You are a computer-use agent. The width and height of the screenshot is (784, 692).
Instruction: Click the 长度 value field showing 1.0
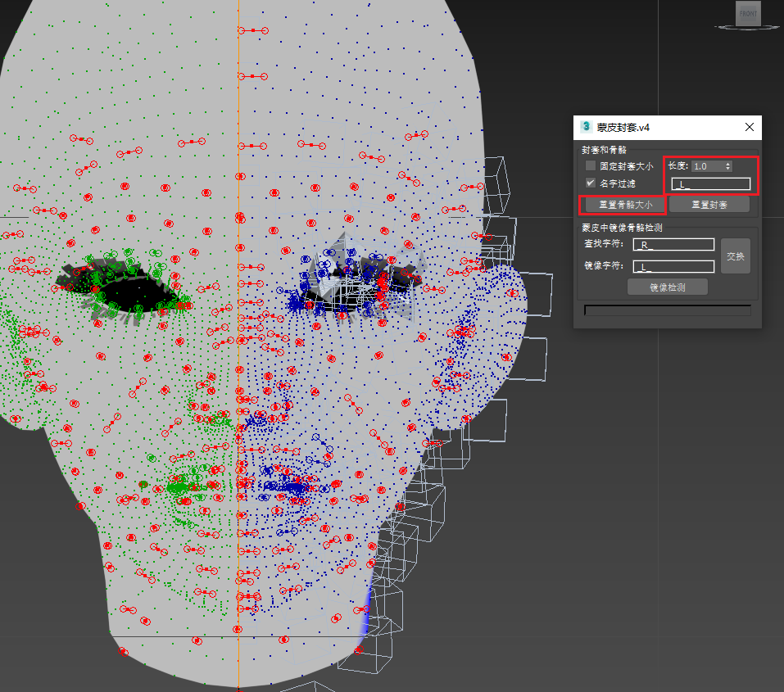coord(708,166)
